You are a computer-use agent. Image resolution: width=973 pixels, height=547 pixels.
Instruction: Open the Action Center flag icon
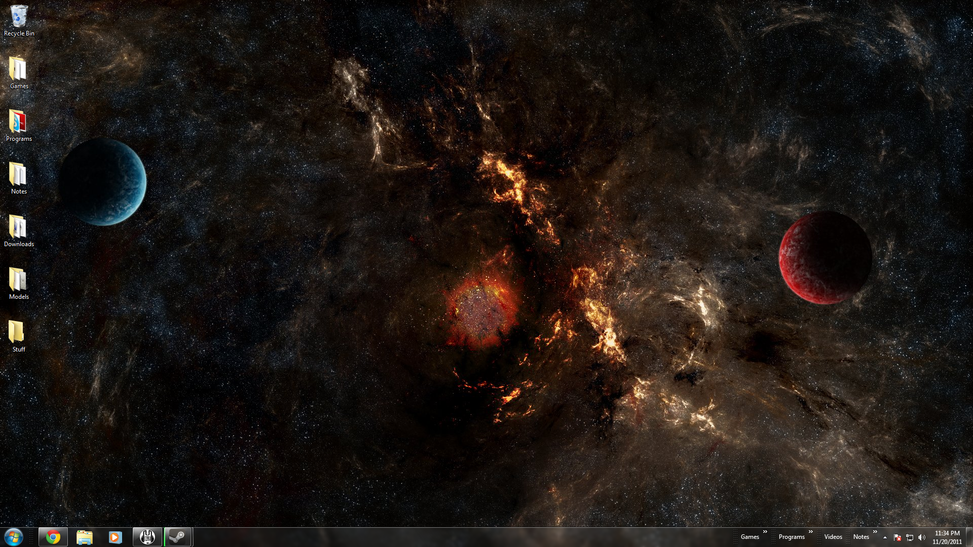[897, 537]
